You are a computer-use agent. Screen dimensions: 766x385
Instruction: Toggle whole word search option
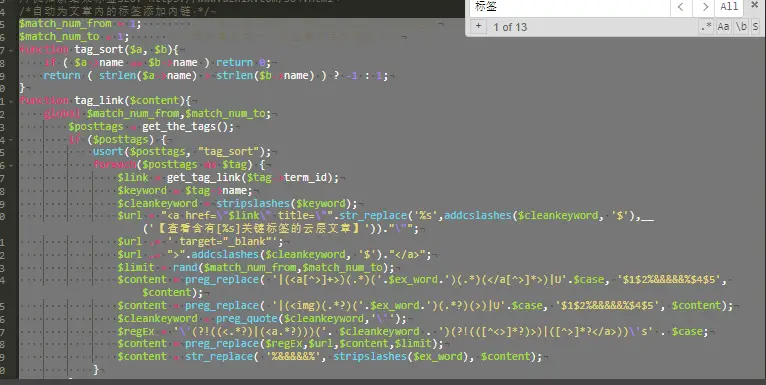point(741,27)
